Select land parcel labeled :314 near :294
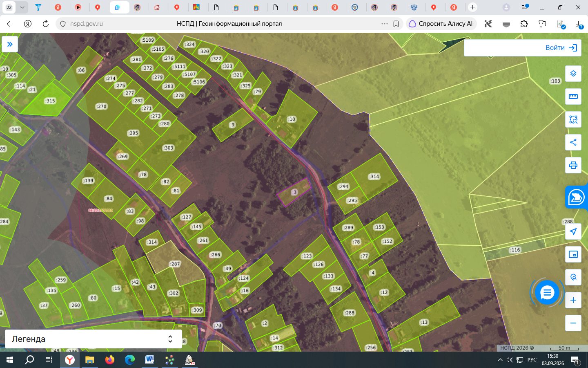 374,177
